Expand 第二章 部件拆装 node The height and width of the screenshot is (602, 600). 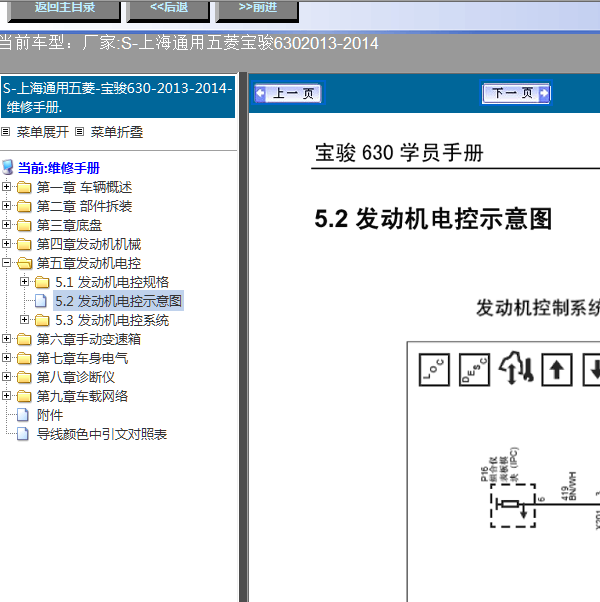pyautogui.click(x=6, y=206)
